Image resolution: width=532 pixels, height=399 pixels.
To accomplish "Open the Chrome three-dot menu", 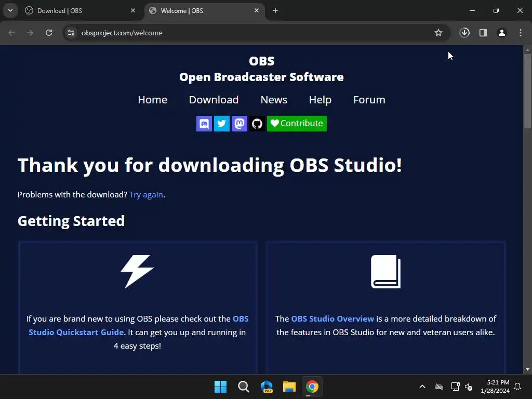I will (521, 33).
